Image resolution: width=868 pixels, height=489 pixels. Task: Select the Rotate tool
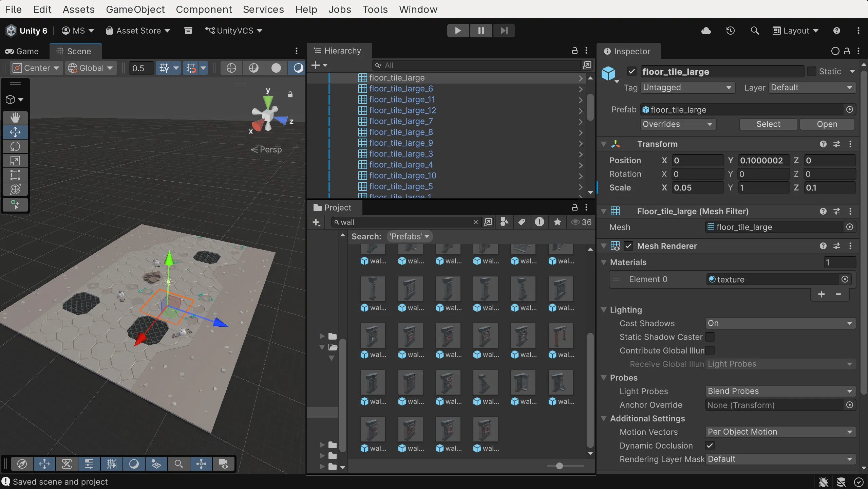(15, 146)
